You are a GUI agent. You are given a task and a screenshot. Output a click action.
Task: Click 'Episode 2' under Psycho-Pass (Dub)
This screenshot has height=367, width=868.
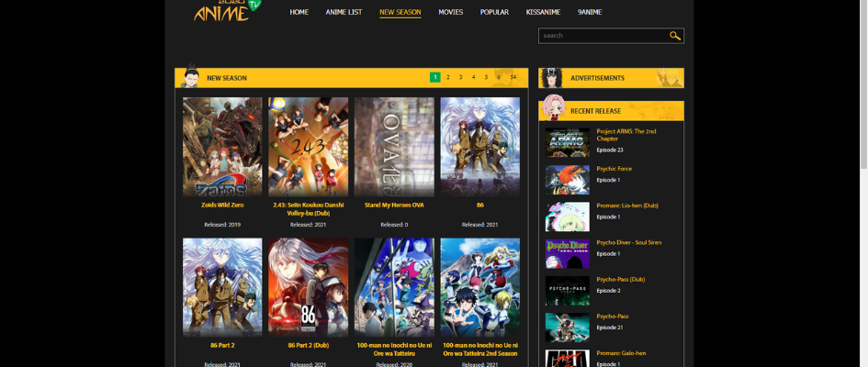(608, 291)
